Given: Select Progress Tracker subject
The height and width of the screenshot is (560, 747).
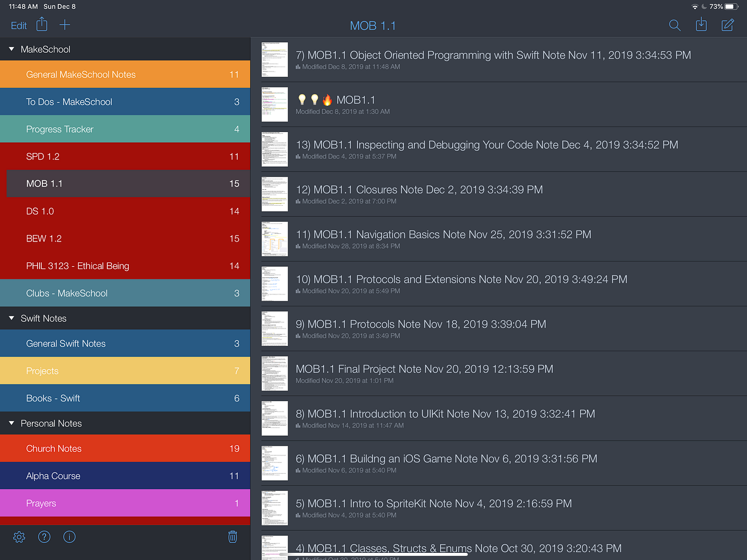Looking at the screenshot, I should [125, 129].
